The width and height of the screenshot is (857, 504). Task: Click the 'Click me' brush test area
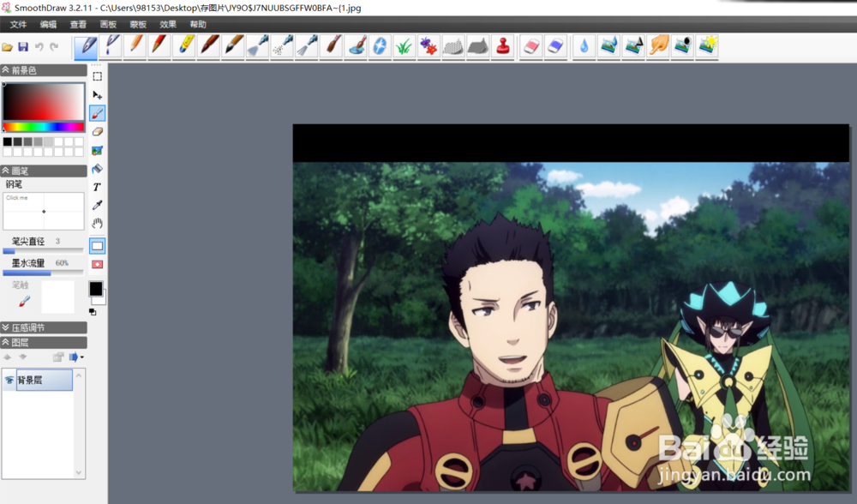44,211
